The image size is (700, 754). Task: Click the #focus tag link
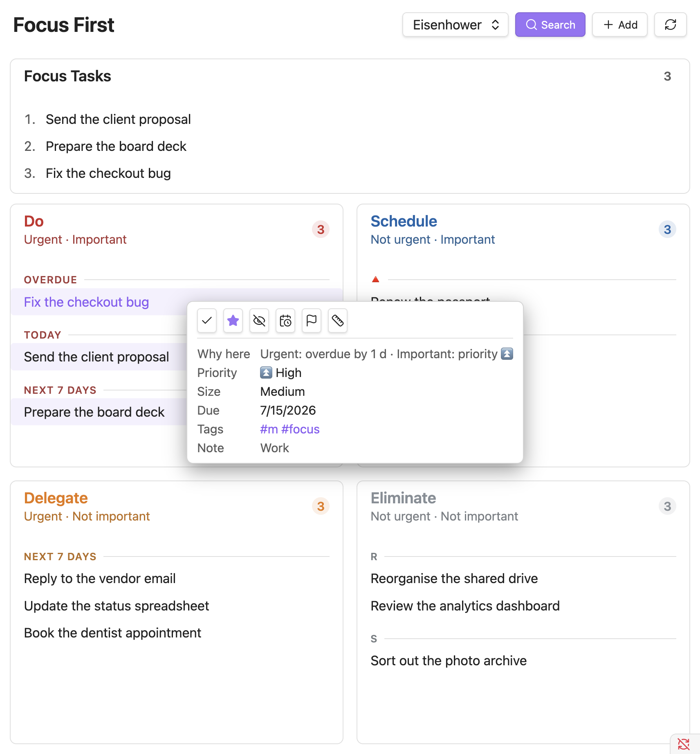[x=301, y=429]
